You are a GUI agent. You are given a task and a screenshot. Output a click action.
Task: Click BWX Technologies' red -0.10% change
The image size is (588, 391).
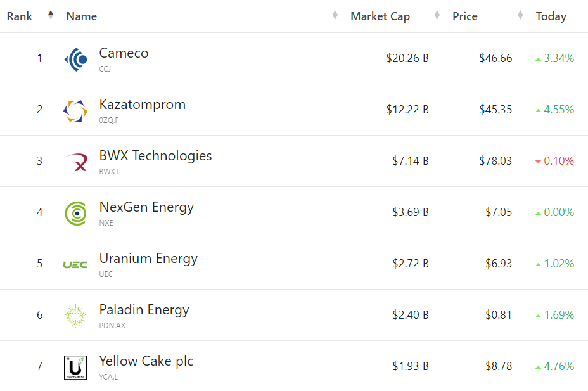click(558, 161)
